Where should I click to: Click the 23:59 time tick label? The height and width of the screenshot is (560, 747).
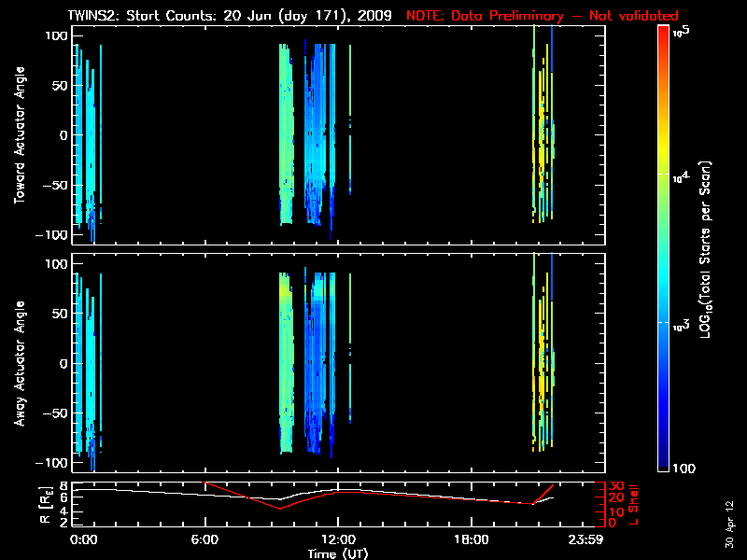[x=586, y=539]
